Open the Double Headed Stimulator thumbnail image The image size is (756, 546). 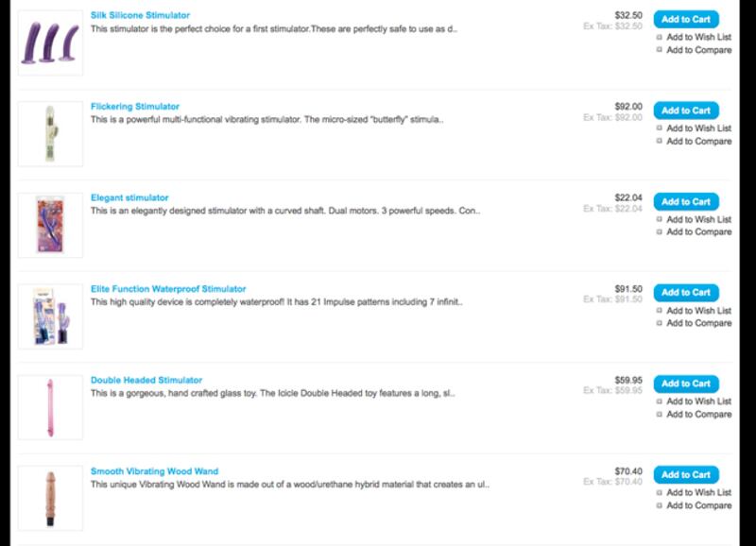[x=50, y=407]
